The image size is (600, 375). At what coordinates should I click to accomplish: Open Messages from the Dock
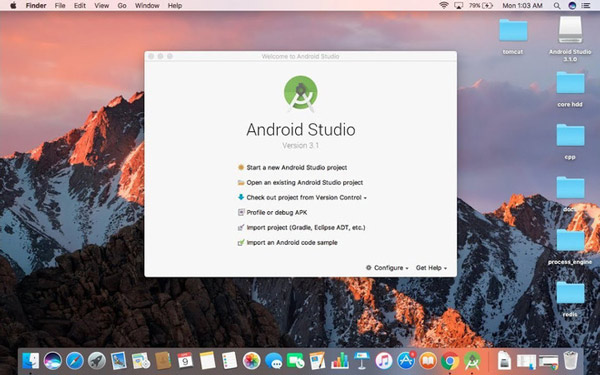pos(274,360)
